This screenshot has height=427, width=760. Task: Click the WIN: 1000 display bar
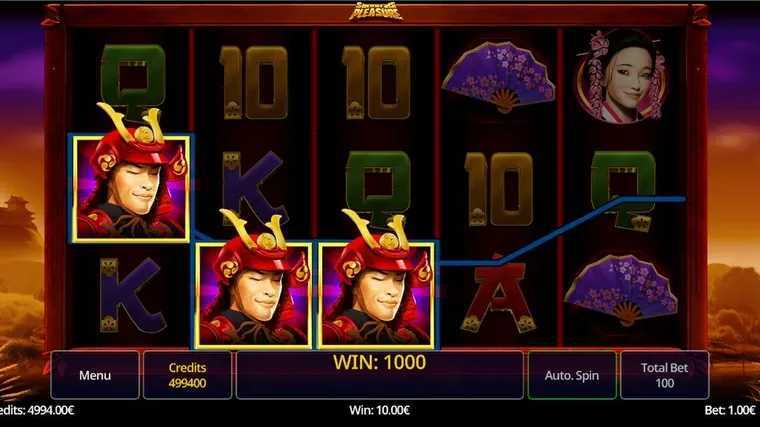(x=380, y=375)
